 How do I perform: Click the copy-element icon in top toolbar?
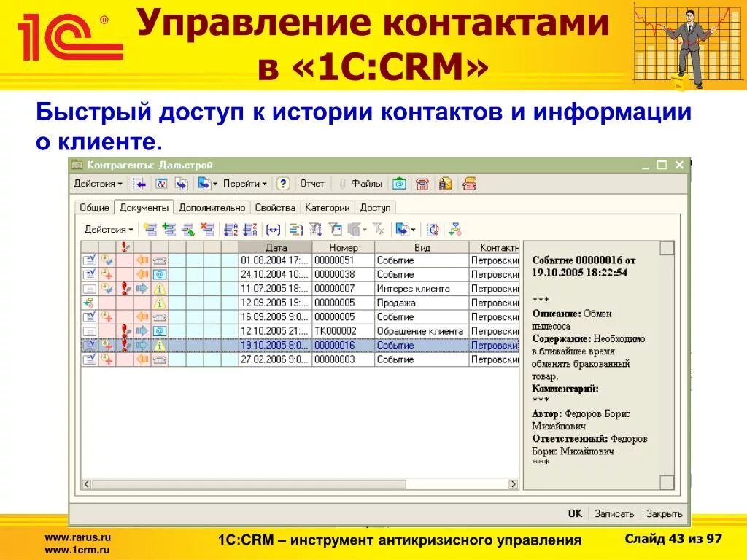(x=181, y=184)
